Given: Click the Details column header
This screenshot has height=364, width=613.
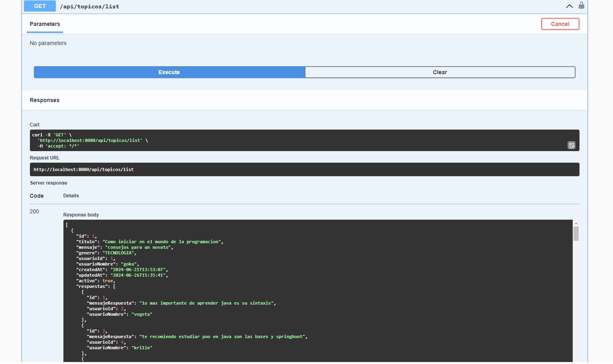Looking at the screenshot, I should point(71,196).
